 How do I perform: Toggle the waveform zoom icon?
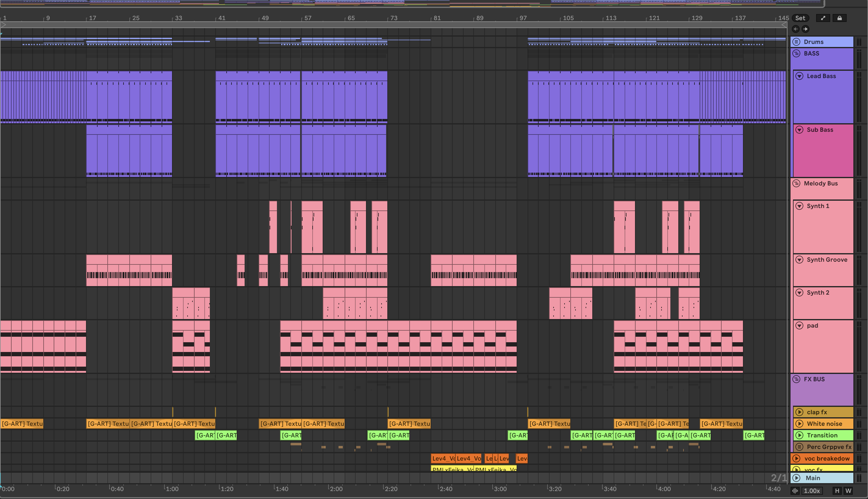point(795,491)
